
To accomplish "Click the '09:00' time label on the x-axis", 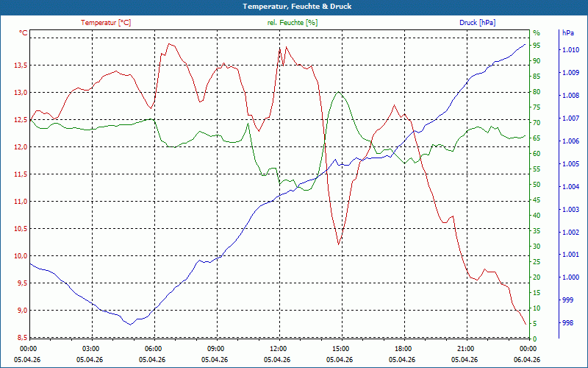I will pos(215,349).
